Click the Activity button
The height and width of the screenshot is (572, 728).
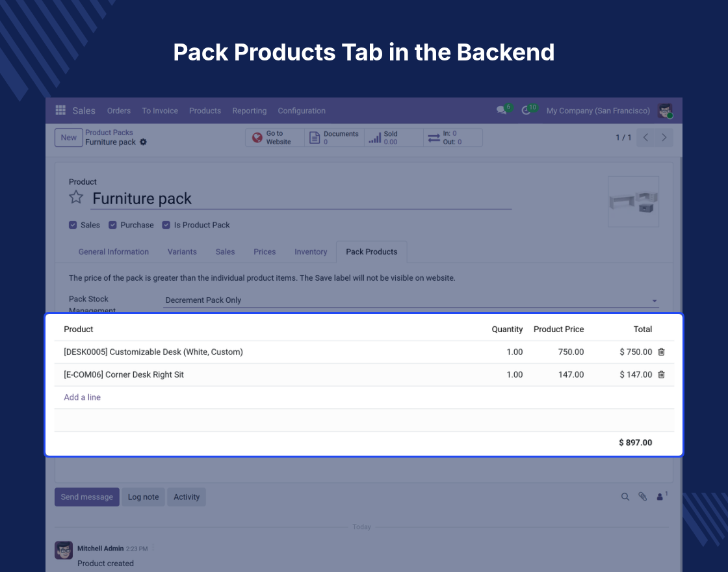[186, 497]
